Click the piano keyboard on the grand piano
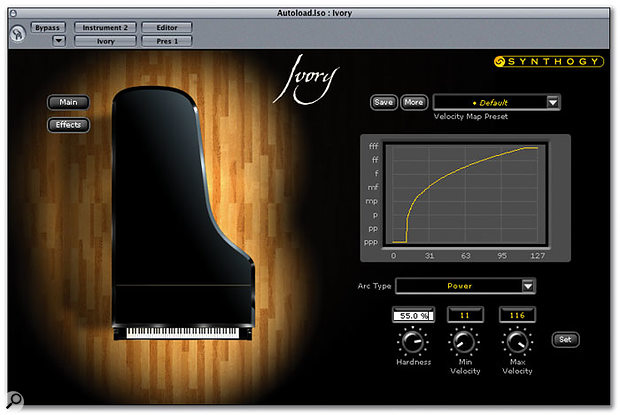The image size is (620, 415). click(182, 332)
